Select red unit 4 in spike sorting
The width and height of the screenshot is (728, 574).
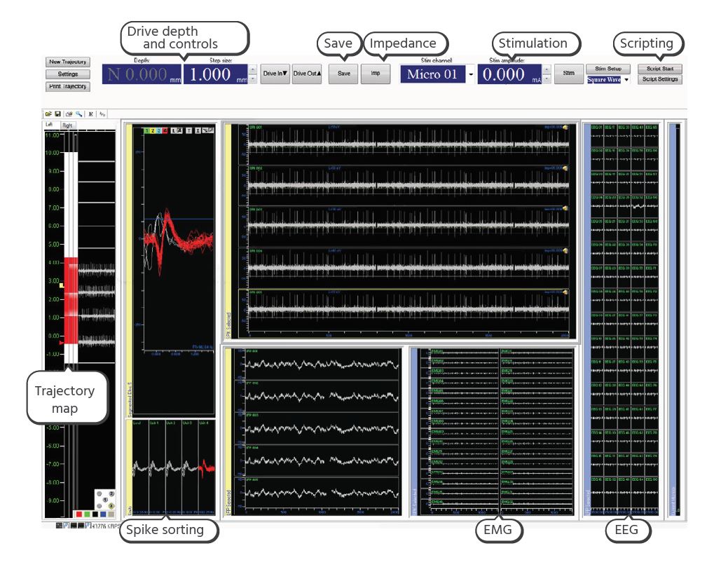165,130
